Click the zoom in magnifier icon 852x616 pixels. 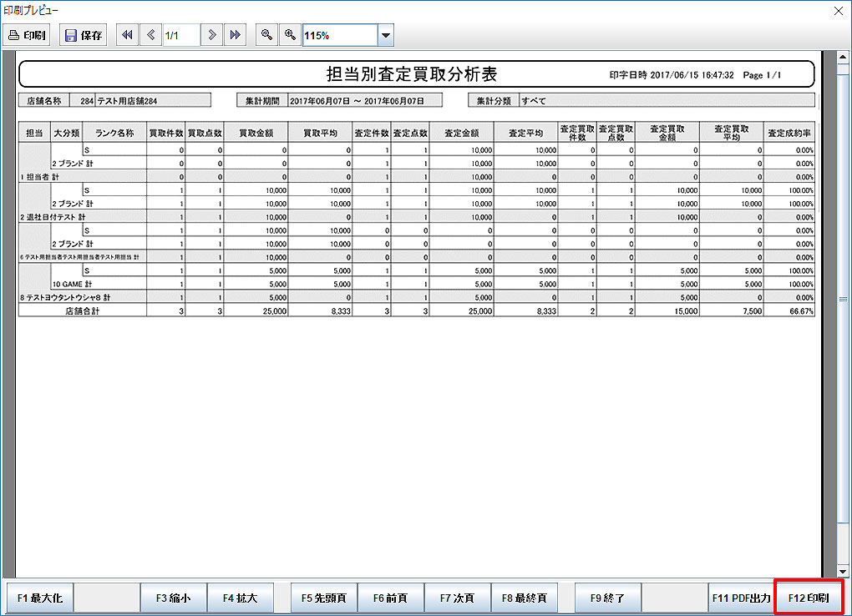click(290, 35)
